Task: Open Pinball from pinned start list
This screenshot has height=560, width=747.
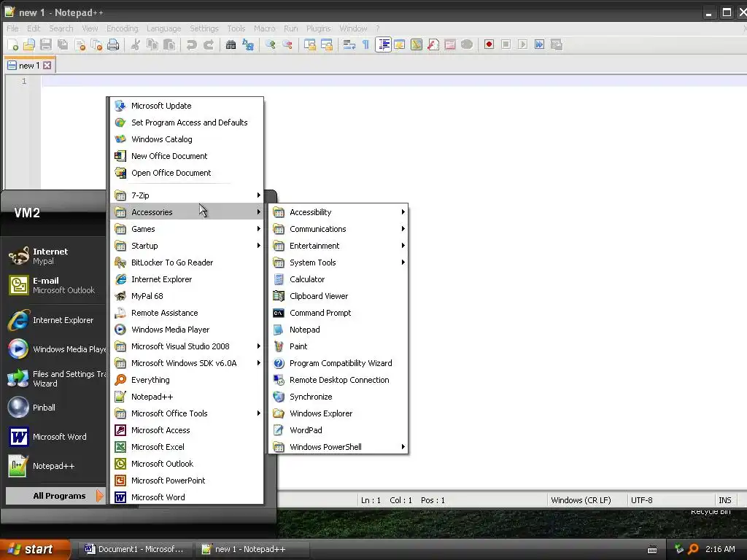Action: (x=55, y=408)
